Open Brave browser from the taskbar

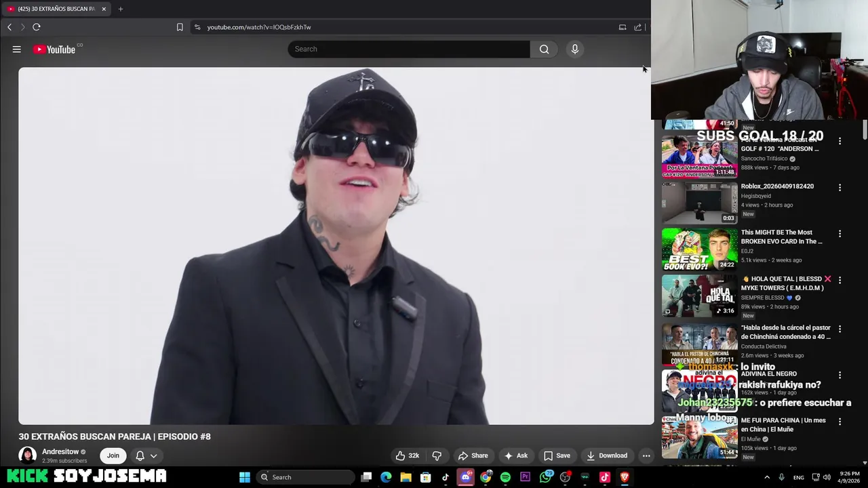[625, 477]
